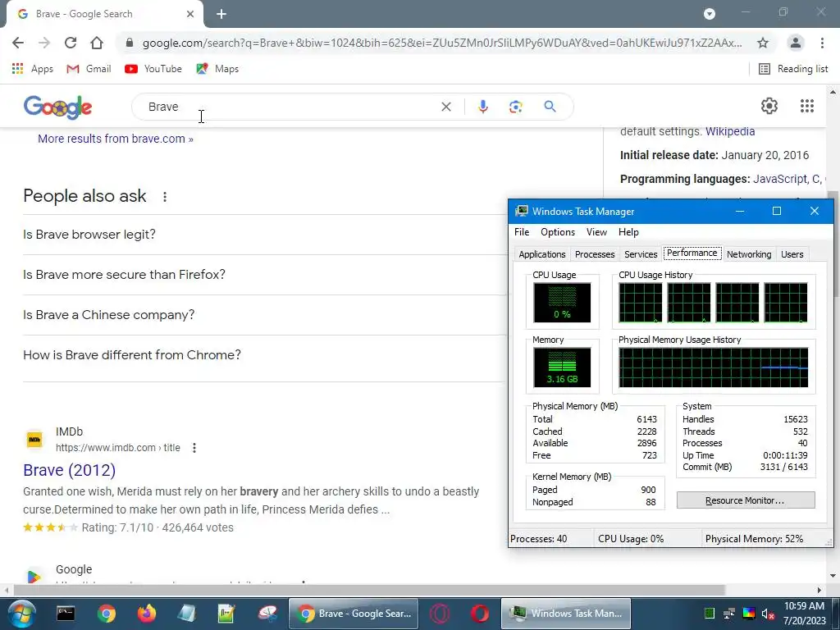Click into the Brave search field
This screenshot has height=630, width=840.
pyautogui.click(x=290, y=107)
